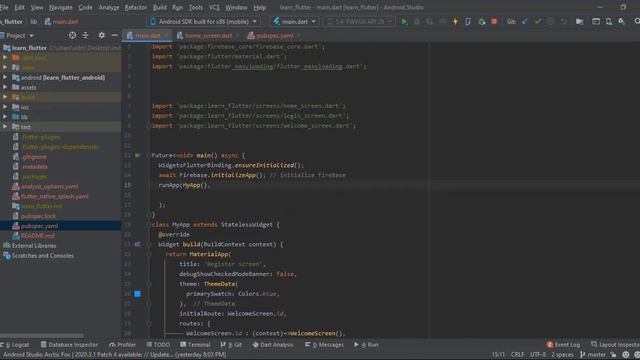Open the AVD Manager device icon
The image size is (640, 360).
[x=609, y=22]
